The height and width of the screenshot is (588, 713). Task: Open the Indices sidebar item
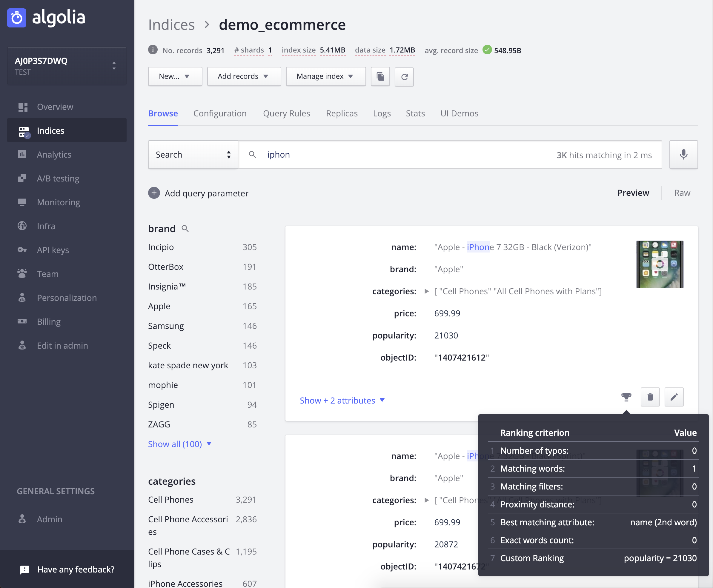(x=67, y=130)
